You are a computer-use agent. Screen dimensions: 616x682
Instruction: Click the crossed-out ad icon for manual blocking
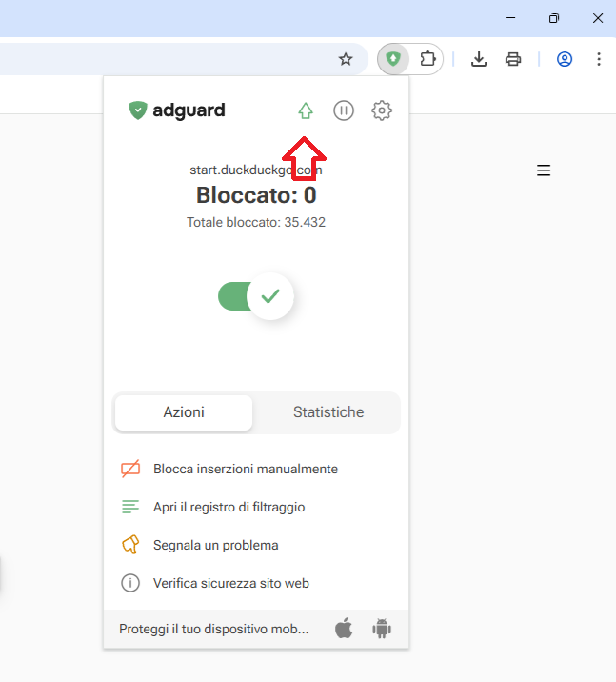click(130, 469)
